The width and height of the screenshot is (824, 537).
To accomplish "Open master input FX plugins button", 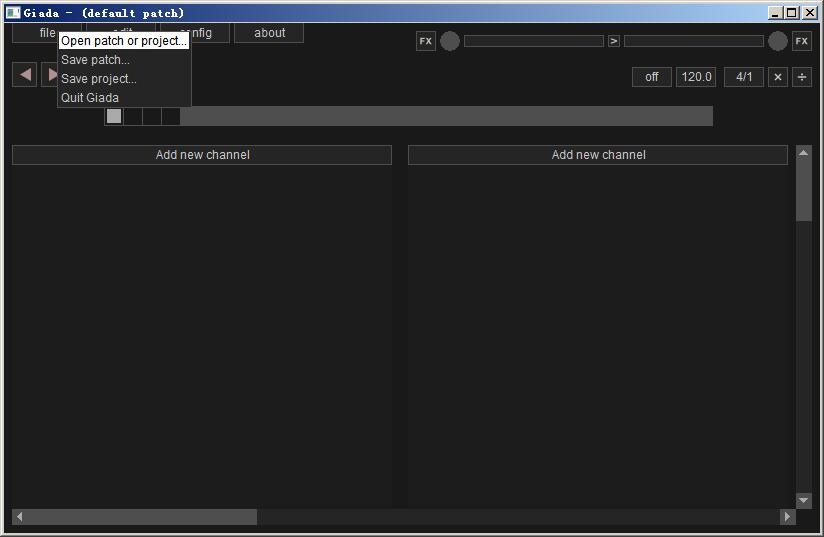I will coord(426,41).
